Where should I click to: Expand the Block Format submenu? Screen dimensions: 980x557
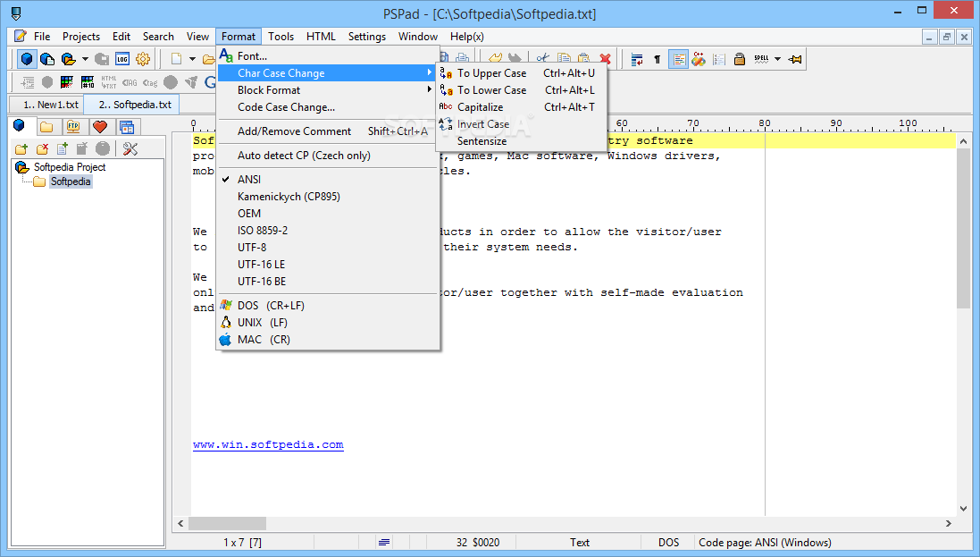click(x=328, y=90)
